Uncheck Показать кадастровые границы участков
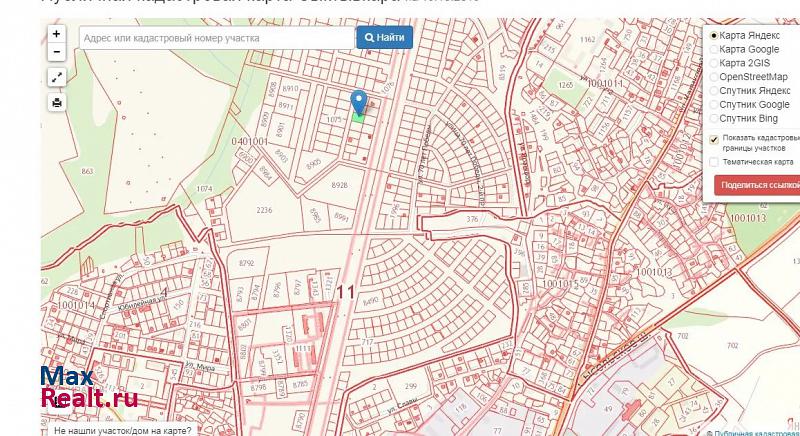The height and width of the screenshot is (436, 800). click(714, 138)
